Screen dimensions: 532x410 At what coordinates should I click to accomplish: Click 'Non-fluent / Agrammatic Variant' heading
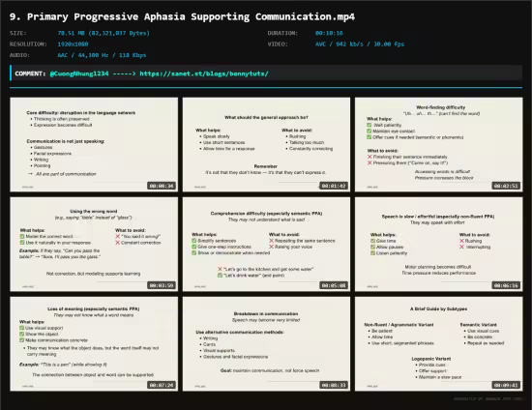click(399, 325)
